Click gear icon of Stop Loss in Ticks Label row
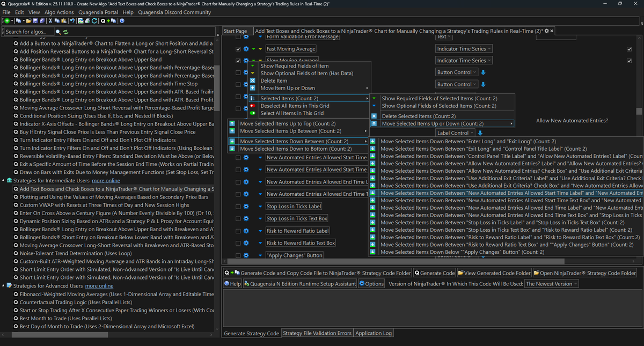This screenshot has height=346, width=644. (246, 206)
